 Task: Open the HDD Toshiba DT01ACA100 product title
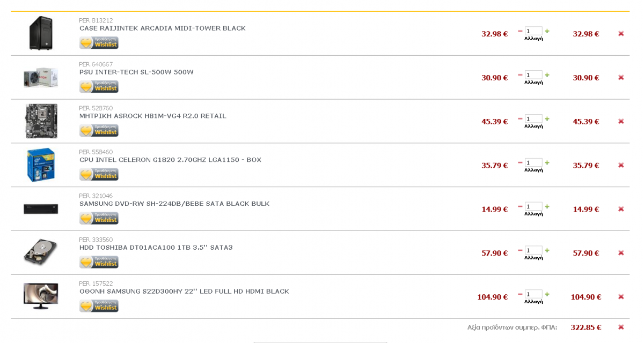coord(156,248)
